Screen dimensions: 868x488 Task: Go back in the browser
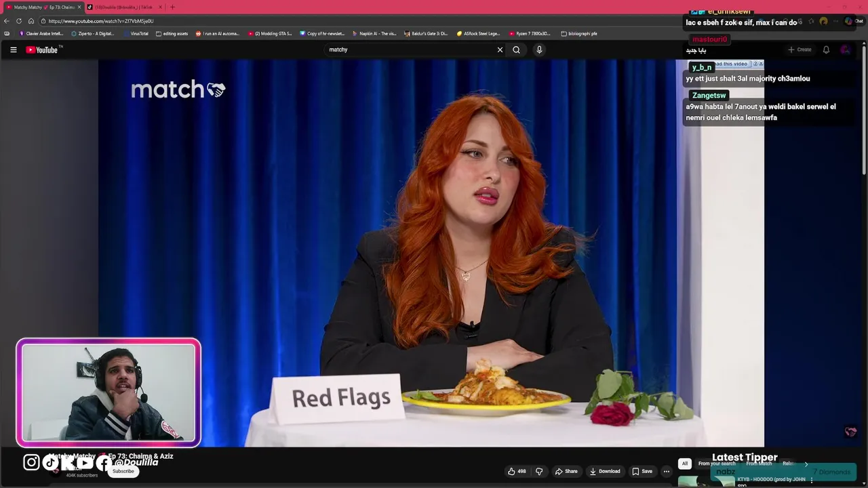[7, 21]
